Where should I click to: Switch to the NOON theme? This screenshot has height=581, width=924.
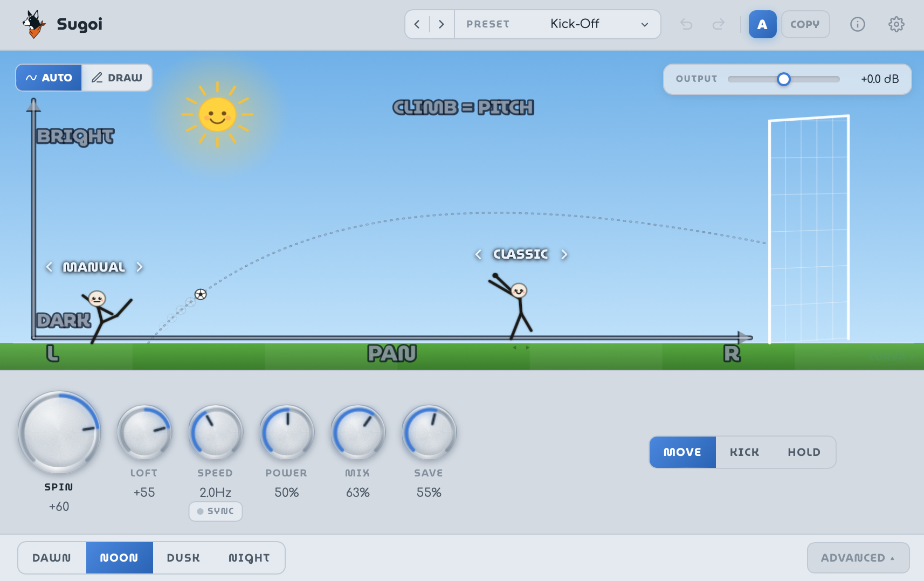click(119, 558)
